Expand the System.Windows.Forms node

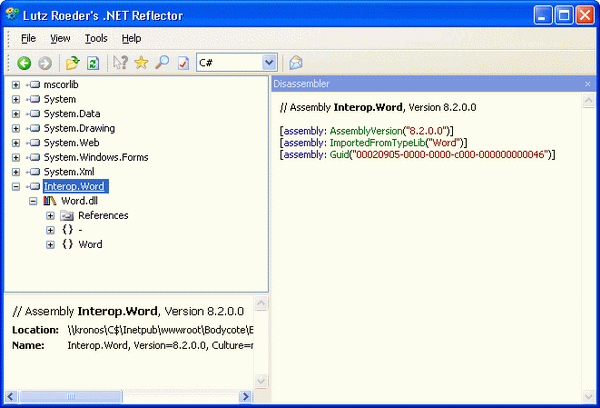(x=16, y=157)
